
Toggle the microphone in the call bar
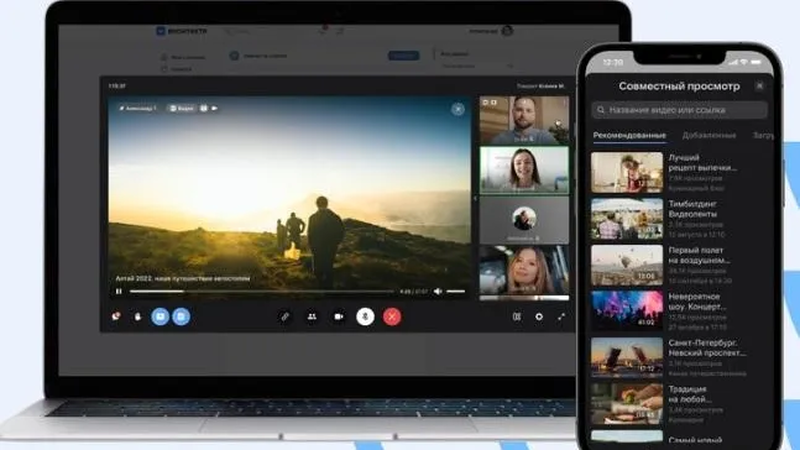[x=366, y=316]
